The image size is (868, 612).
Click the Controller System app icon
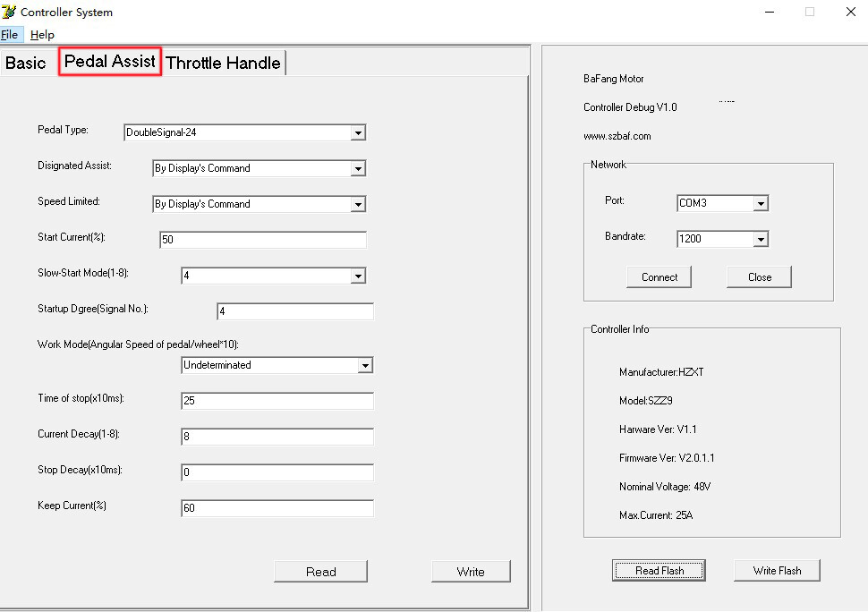click(9, 13)
